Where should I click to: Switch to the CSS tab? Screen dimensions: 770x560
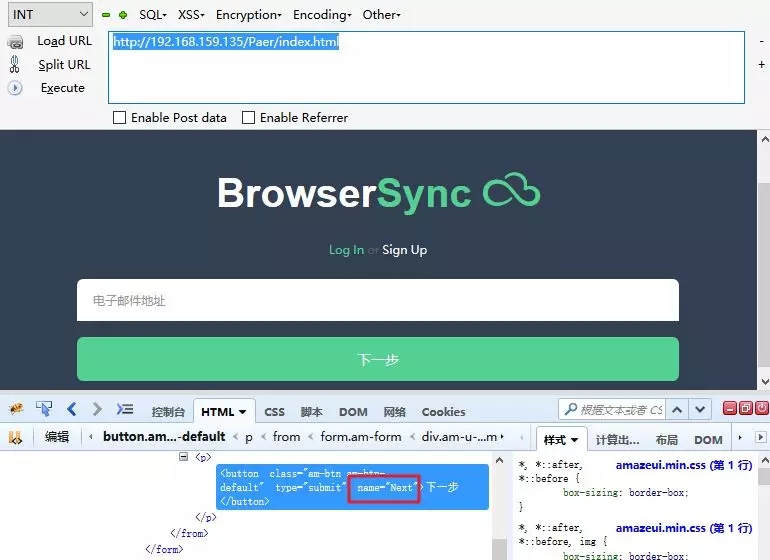click(275, 412)
